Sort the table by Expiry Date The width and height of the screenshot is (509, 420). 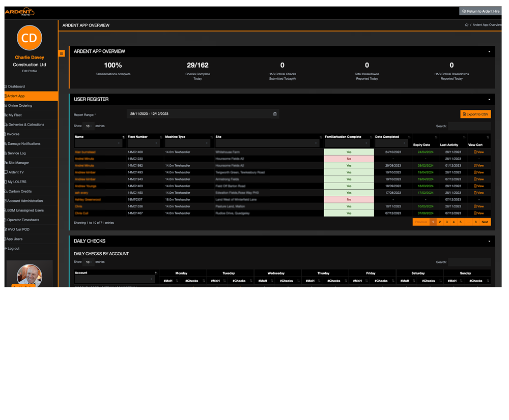click(x=436, y=137)
